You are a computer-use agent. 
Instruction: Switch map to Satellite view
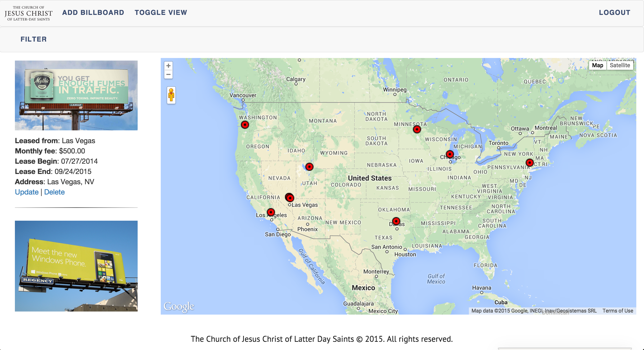620,65
